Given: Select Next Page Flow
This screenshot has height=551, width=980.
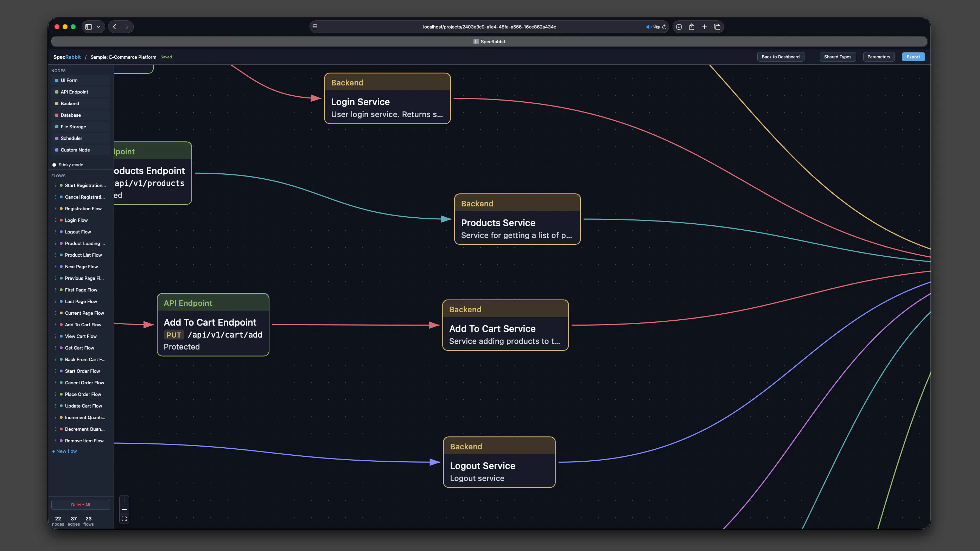Looking at the screenshot, I should point(81,267).
